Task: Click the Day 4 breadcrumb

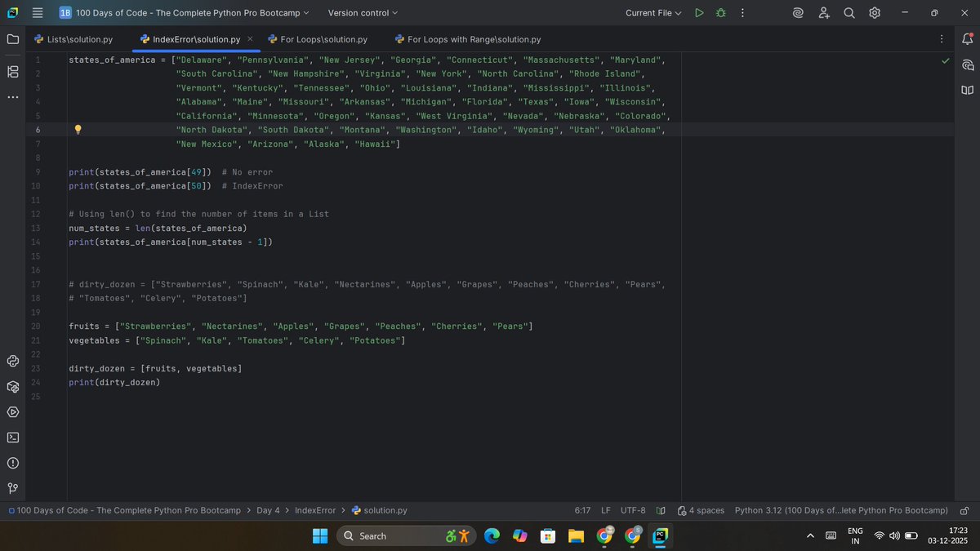Action: pos(268,510)
